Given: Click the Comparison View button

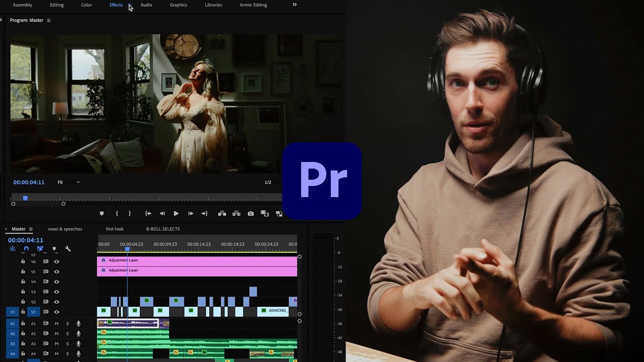Looking at the screenshot, I should point(265,214).
